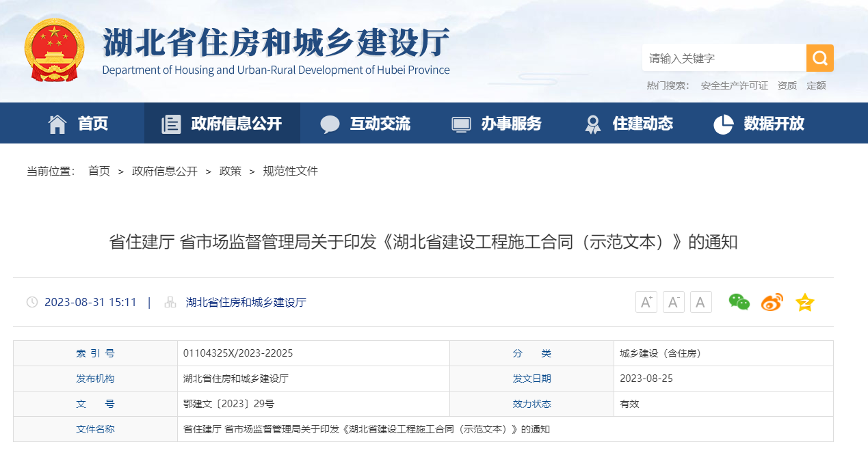Screen dimensions: 868x453
Task: Click the 索引号 label cell
Action: click(95, 353)
